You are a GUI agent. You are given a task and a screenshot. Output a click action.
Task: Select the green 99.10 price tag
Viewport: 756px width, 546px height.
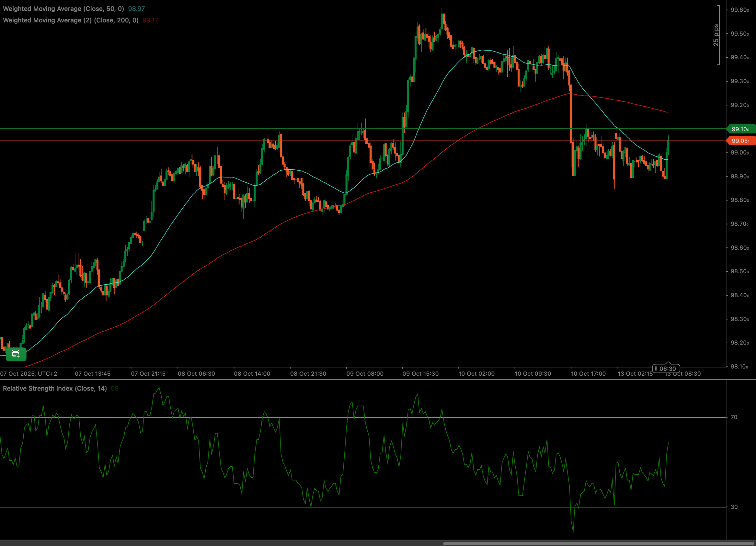tap(740, 129)
